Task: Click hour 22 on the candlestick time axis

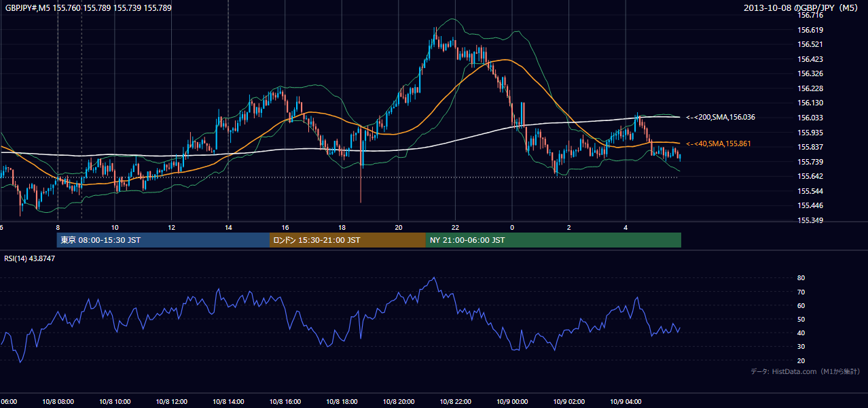Action: (455, 227)
